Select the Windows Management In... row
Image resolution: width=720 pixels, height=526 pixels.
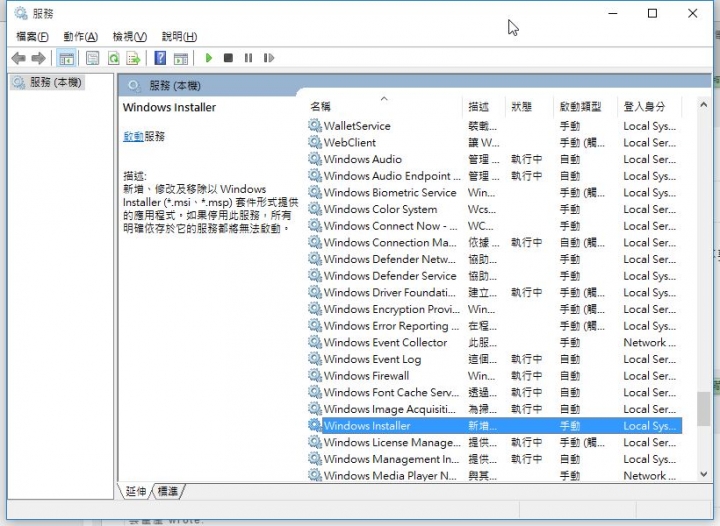(494, 459)
